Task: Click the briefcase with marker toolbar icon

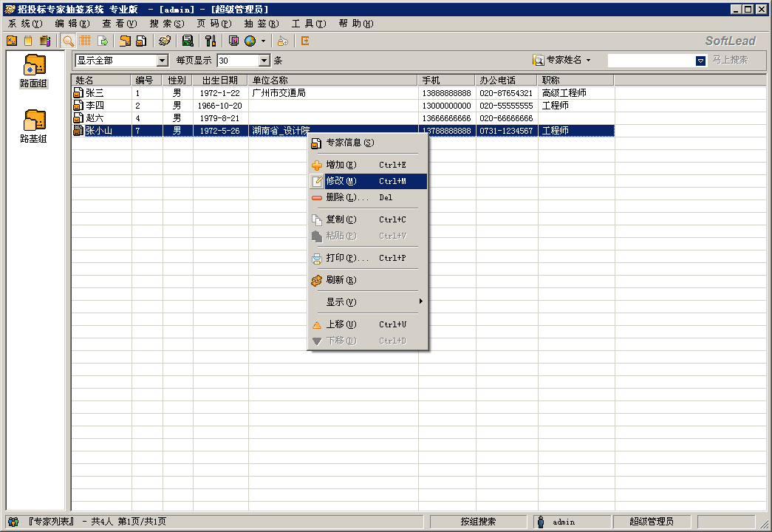Action: [x=45, y=41]
